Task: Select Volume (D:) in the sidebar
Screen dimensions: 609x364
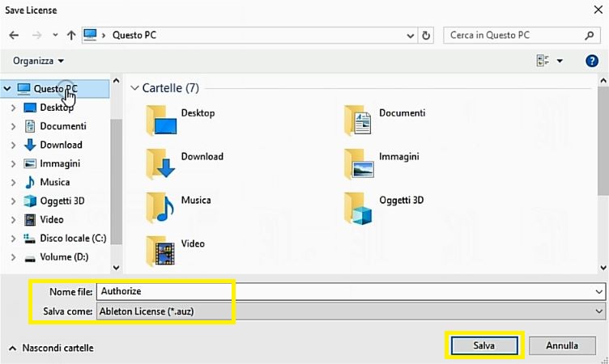Action: (x=57, y=256)
